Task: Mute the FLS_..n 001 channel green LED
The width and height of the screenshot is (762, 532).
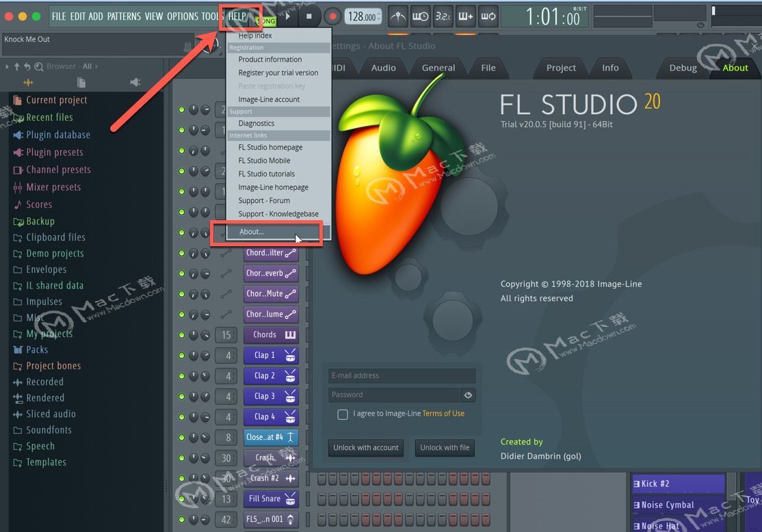Action: point(182,520)
